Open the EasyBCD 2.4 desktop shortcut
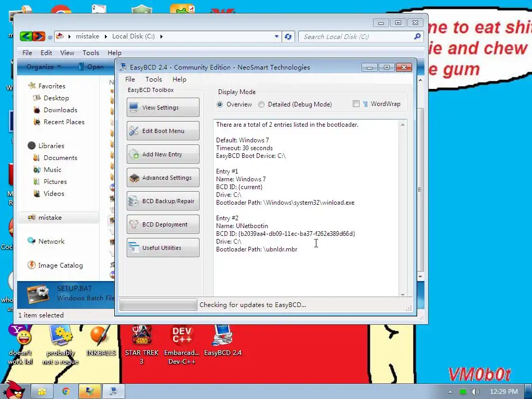This screenshot has height=399, width=532. [222, 340]
